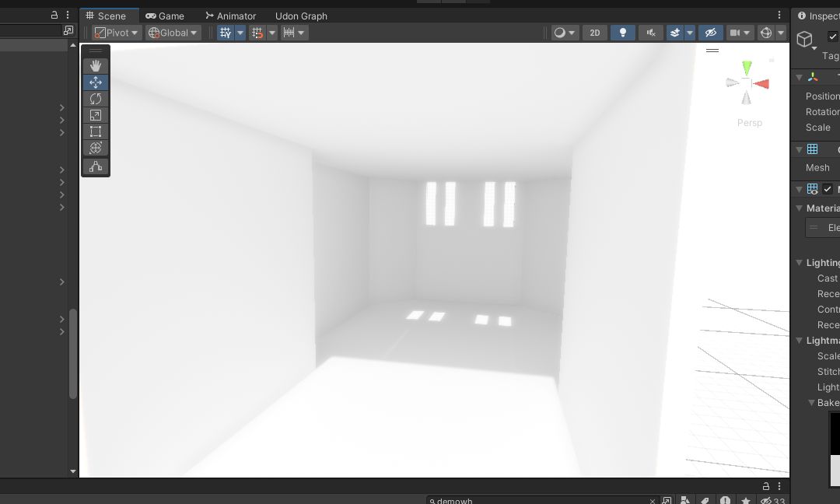Switch to the Udon Graph tab
The height and width of the screenshot is (504, 840).
coord(301,16)
